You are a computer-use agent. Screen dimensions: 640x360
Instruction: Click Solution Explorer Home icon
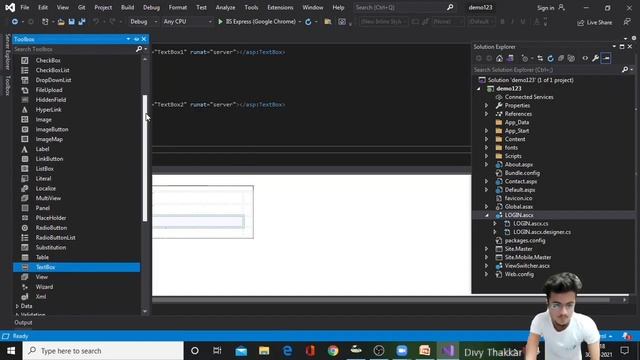point(499,58)
